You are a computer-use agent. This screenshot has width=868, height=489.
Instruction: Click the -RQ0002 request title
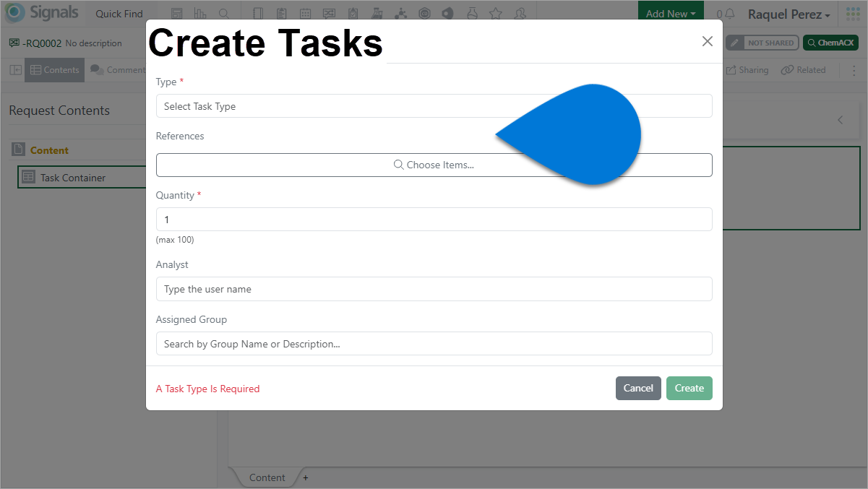pos(42,43)
